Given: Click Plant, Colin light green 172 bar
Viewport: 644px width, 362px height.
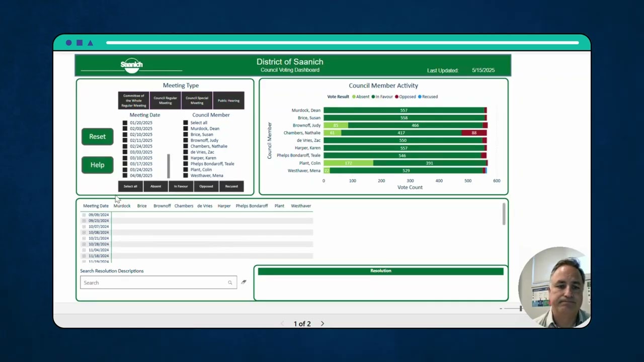Looking at the screenshot, I should tap(348, 163).
